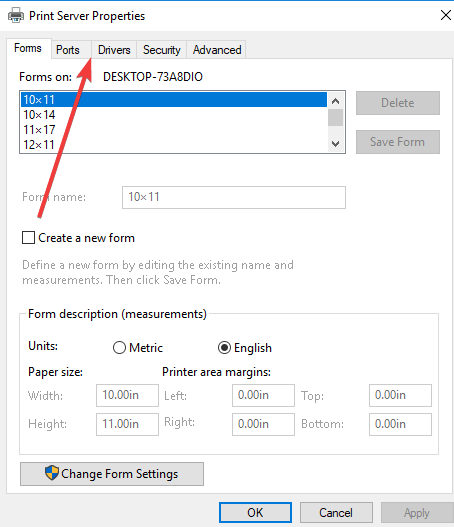Switch to the Security tab

pos(162,50)
